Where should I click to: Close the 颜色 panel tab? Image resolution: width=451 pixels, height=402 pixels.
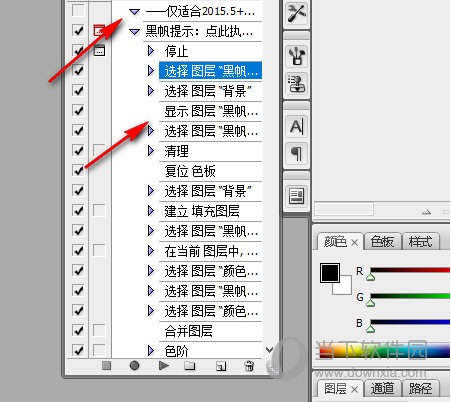[355, 243]
